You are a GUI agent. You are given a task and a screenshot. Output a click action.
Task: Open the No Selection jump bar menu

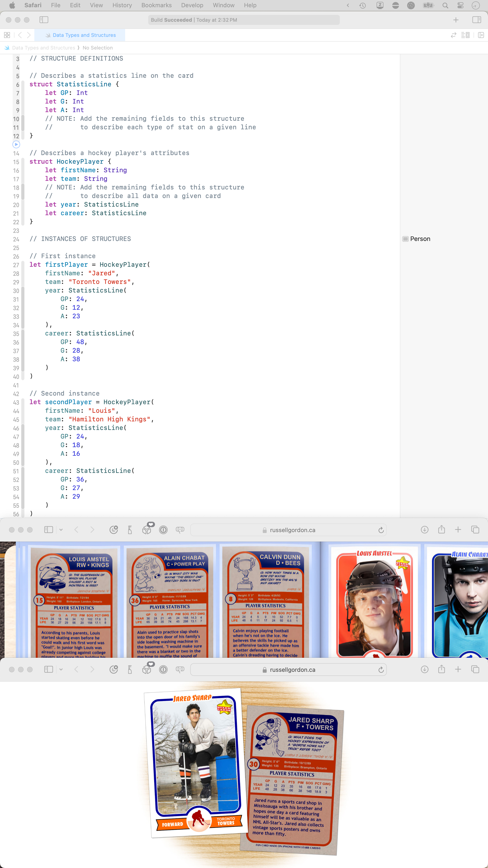click(98, 47)
